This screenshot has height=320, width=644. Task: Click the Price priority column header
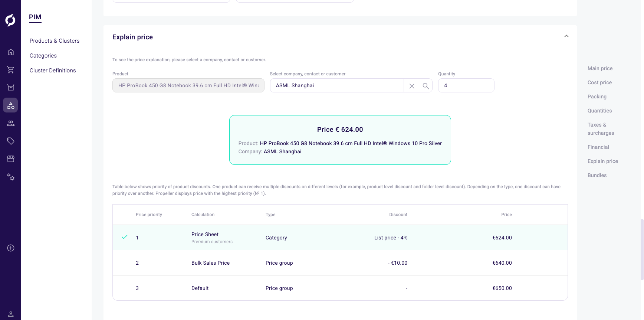coord(149,215)
